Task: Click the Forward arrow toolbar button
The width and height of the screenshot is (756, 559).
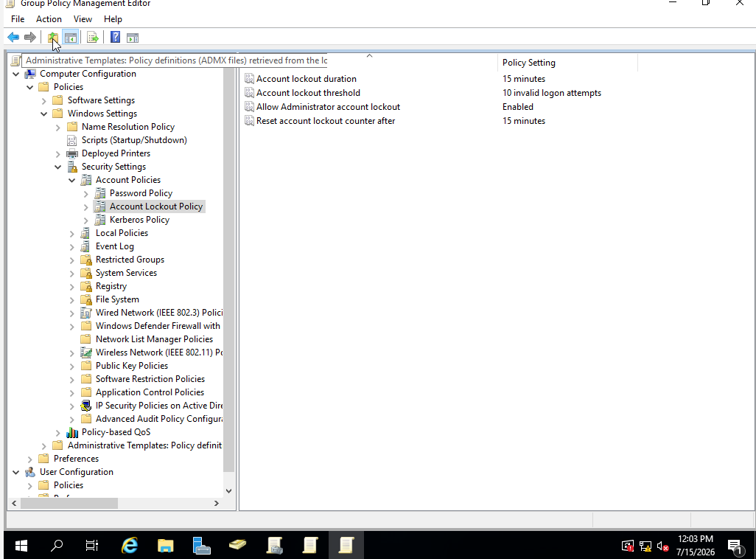Action: (x=30, y=37)
